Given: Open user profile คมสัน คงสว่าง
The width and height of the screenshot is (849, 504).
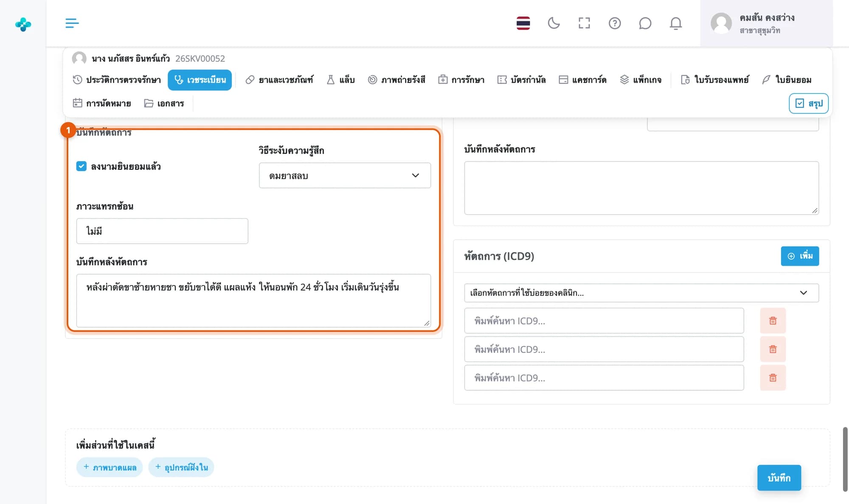Looking at the screenshot, I should 766,23.
